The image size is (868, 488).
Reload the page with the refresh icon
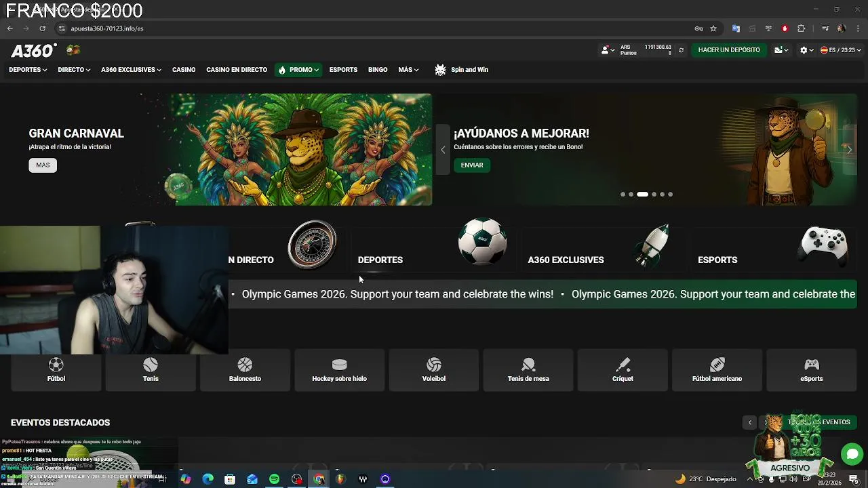point(42,28)
